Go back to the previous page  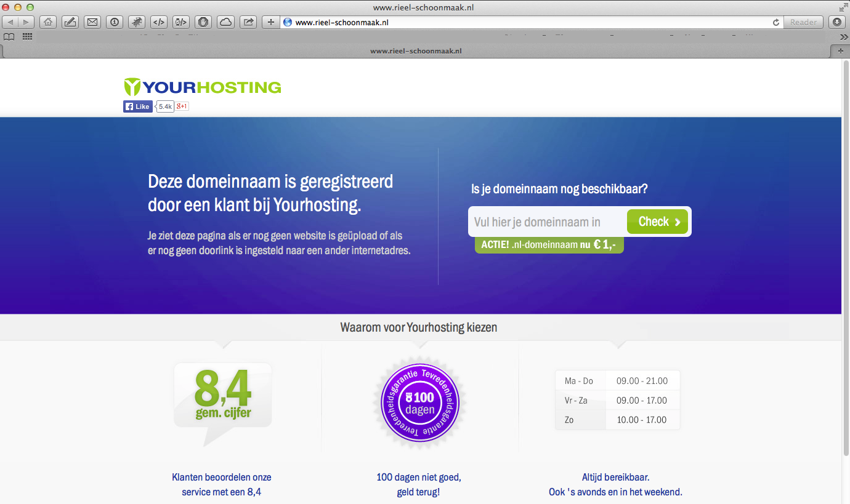point(10,22)
